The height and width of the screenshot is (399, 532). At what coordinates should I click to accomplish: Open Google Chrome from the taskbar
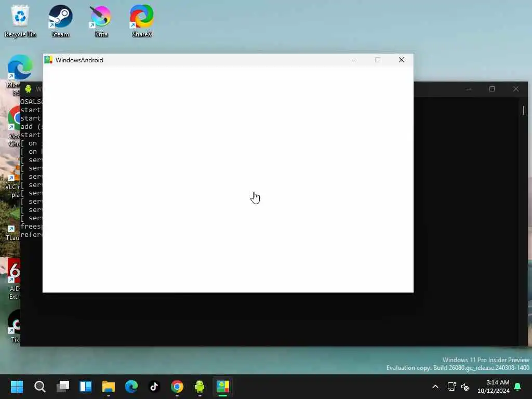[177, 387]
